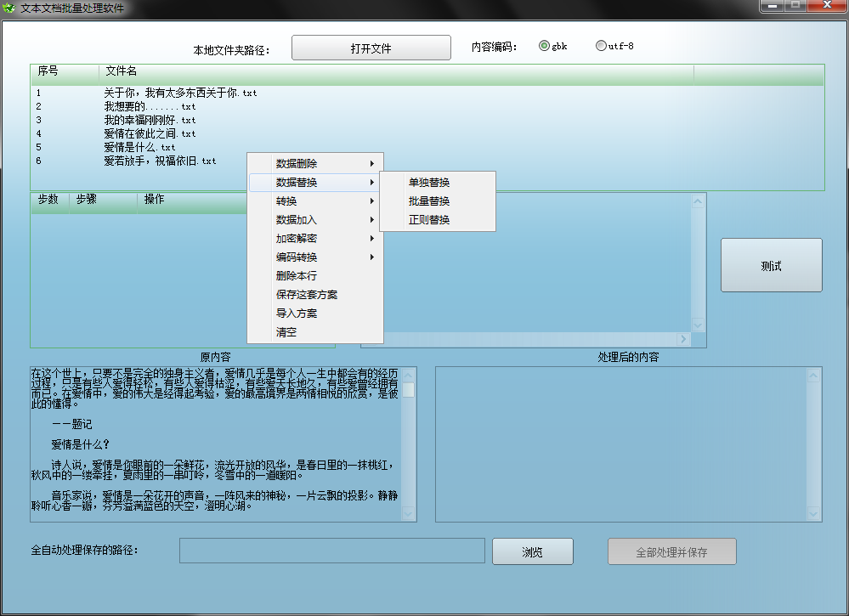Click 导入方案 in the context menu
The width and height of the screenshot is (849, 616).
(x=297, y=314)
